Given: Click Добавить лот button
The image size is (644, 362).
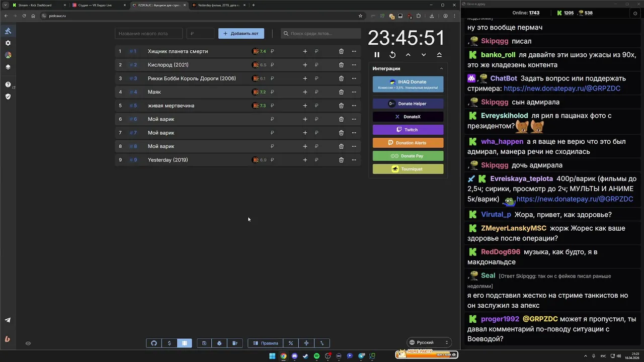Looking at the screenshot, I should (x=241, y=34).
